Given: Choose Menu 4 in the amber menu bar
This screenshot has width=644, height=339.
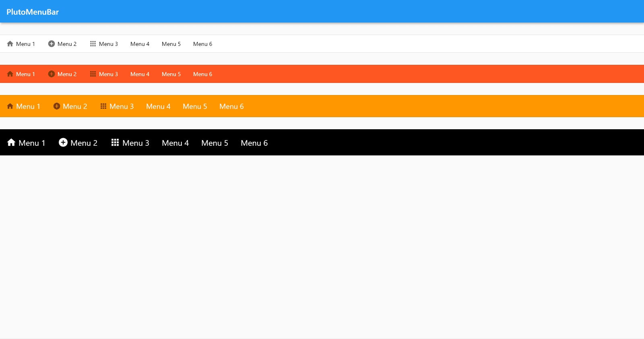Looking at the screenshot, I should pos(158,106).
